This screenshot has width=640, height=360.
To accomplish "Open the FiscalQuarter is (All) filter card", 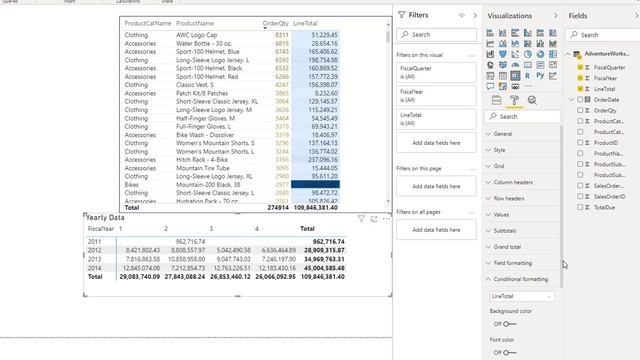I will [436, 72].
